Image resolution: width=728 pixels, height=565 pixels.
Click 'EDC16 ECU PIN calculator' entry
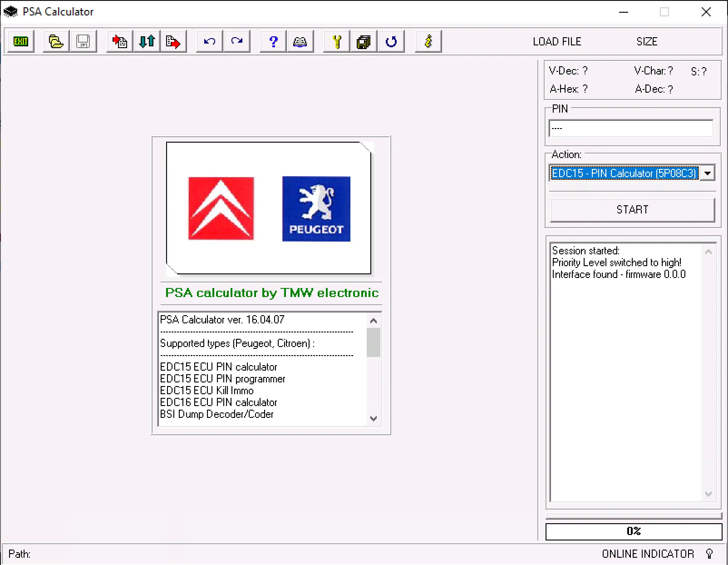point(218,402)
